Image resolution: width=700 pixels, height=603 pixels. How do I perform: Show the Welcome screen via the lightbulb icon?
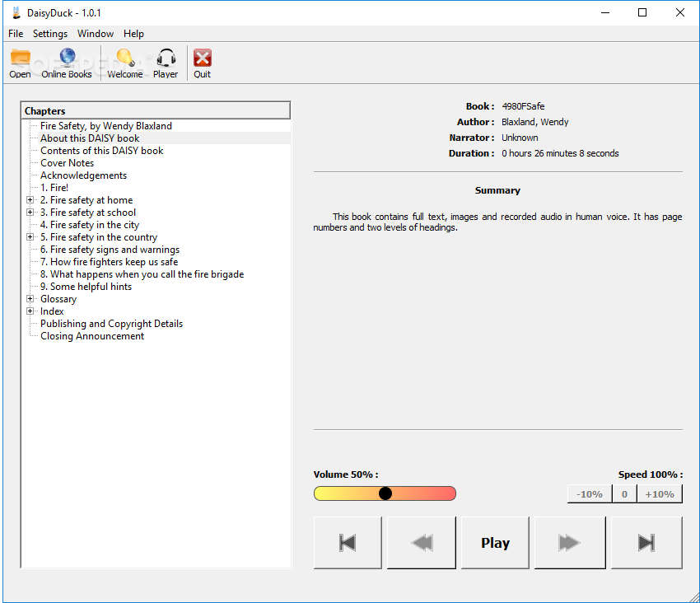click(125, 63)
